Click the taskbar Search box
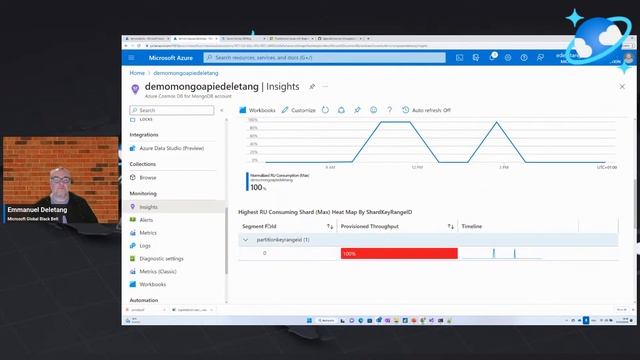The width and height of the screenshot is (640, 360). 327,320
